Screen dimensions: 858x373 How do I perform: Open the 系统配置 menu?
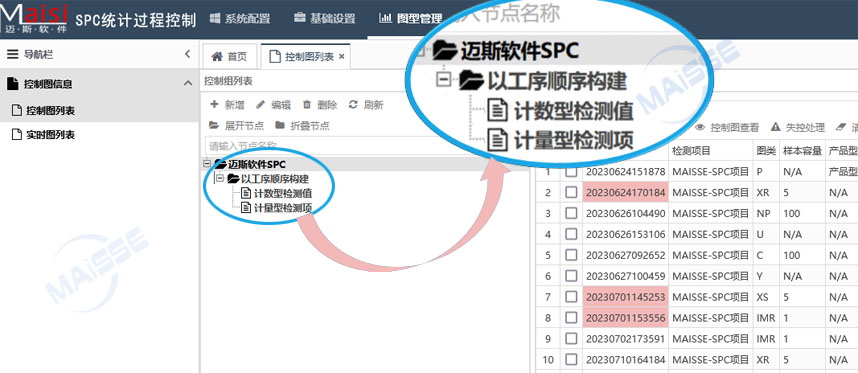tap(240, 19)
